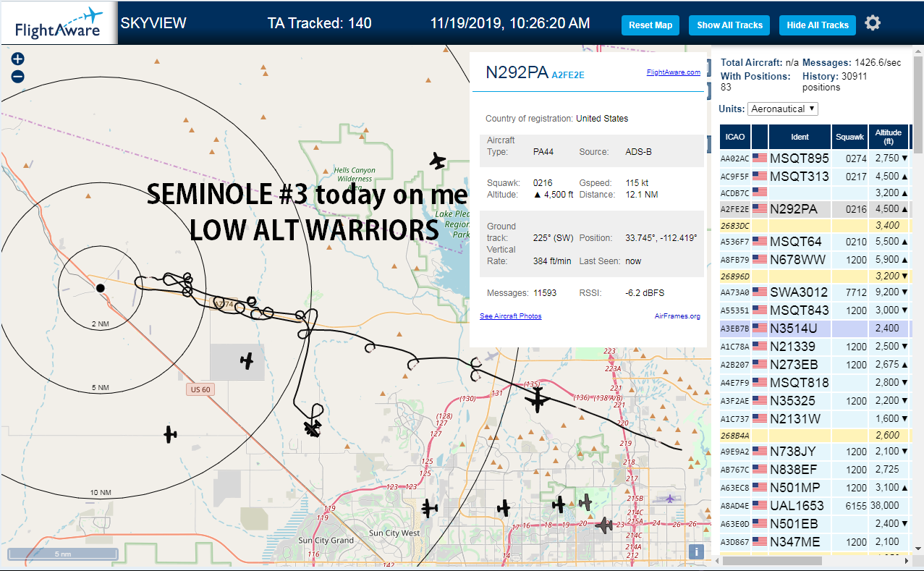Select aircraft icon above Sun City West
Viewport: 924px width, 571px height.
click(x=430, y=508)
